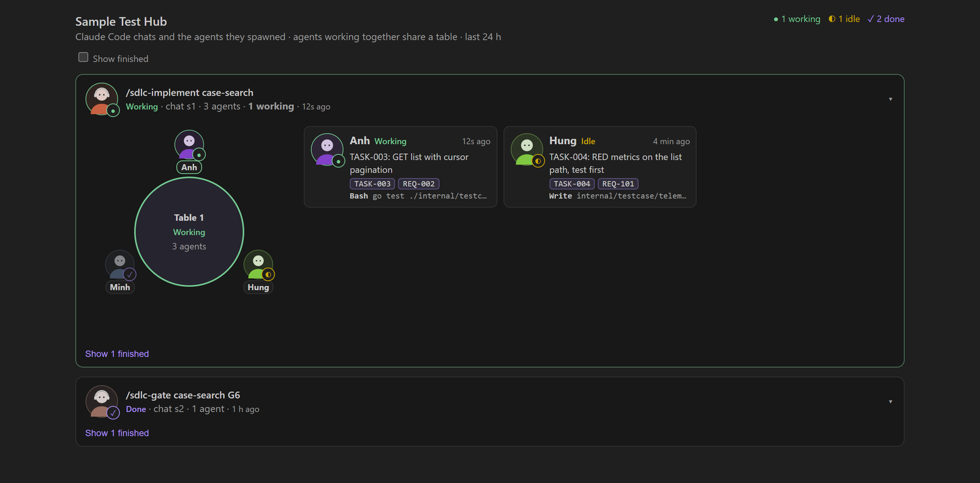
Task: Click the REQ-101 tag on Hung's card
Action: (618, 184)
